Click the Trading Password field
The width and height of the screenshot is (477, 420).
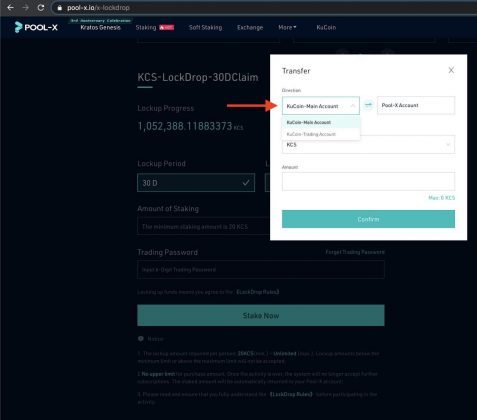261,269
